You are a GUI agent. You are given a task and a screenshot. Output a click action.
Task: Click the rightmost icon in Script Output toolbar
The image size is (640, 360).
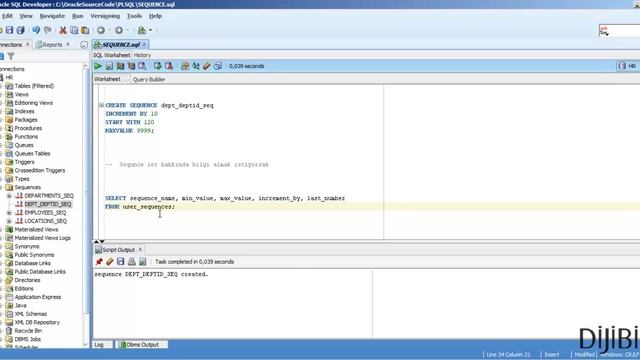(142, 262)
